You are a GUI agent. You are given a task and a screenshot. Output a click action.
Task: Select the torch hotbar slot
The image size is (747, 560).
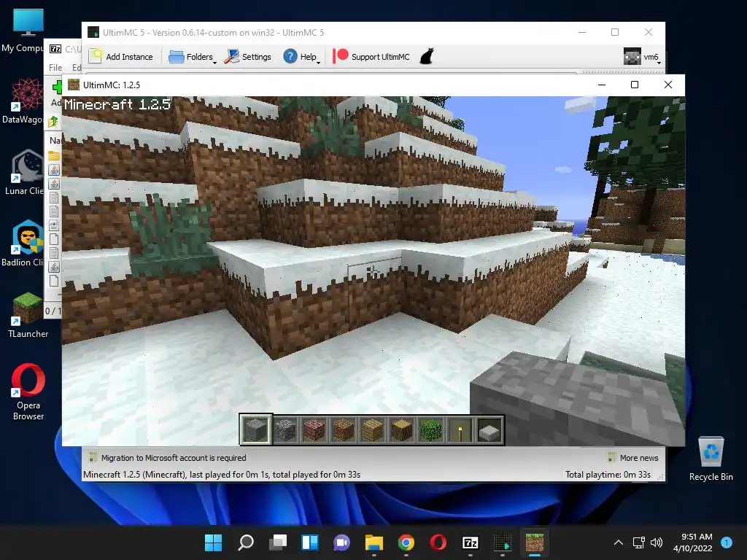(460, 429)
